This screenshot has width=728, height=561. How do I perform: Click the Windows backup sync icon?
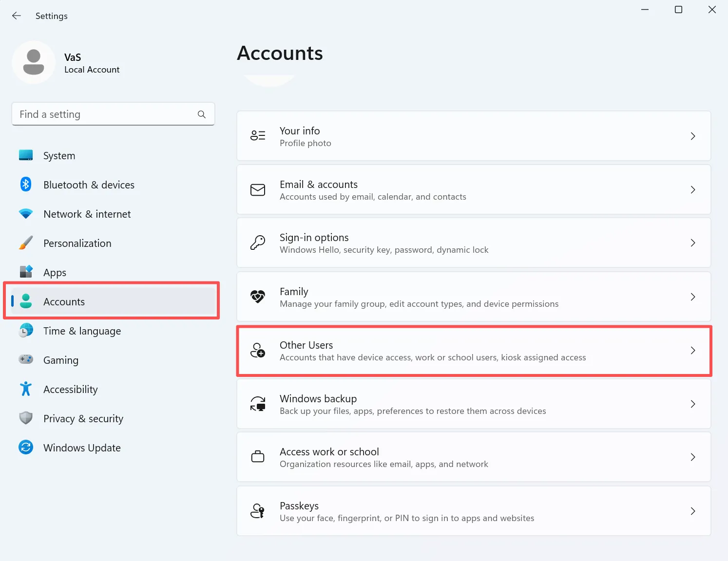258,404
